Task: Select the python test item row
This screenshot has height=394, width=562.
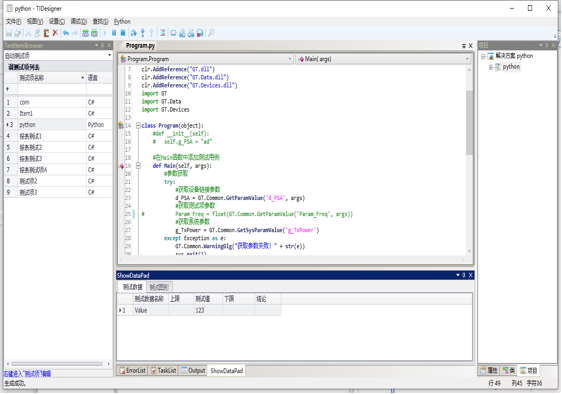Action: pyautogui.click(x=58, y=125)
